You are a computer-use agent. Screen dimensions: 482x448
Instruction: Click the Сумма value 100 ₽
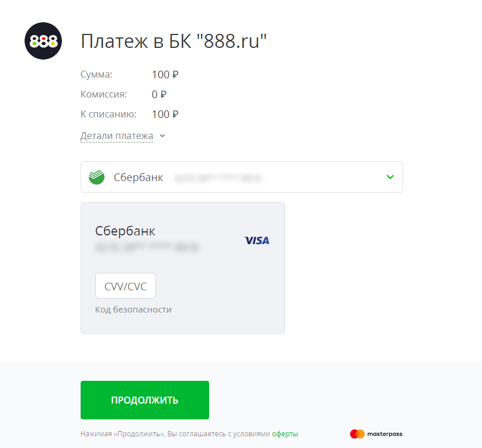165,75
